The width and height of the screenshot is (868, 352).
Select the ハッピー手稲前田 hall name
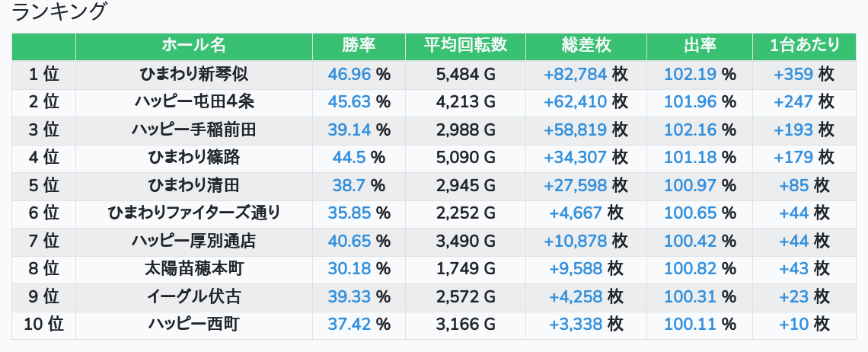point(193,130)
